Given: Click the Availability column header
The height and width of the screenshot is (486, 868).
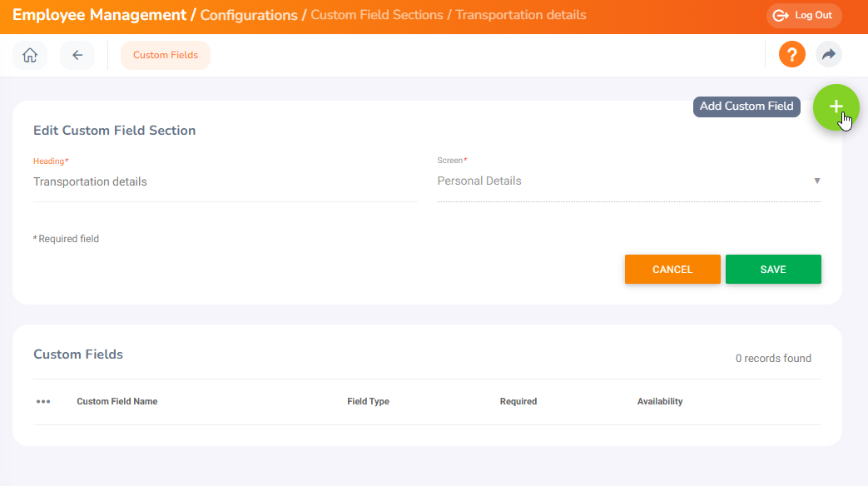Looking at the screenshot, I should pyautogui.click(x=659, y=402).
